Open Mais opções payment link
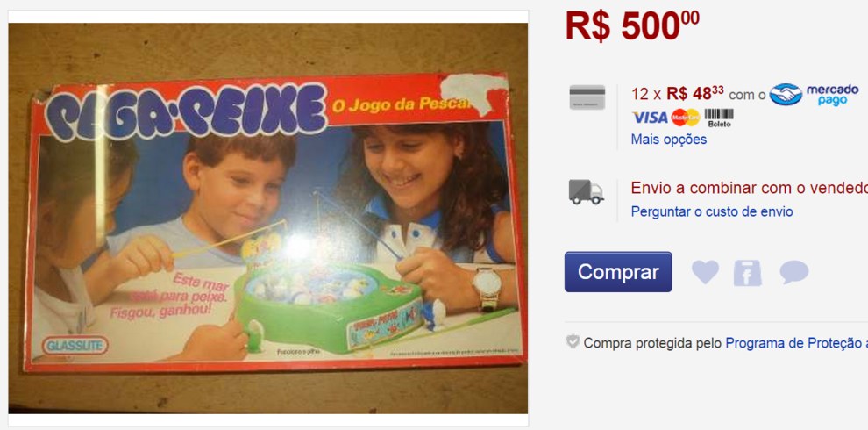The image size is (868, 430). click(669, 139)
